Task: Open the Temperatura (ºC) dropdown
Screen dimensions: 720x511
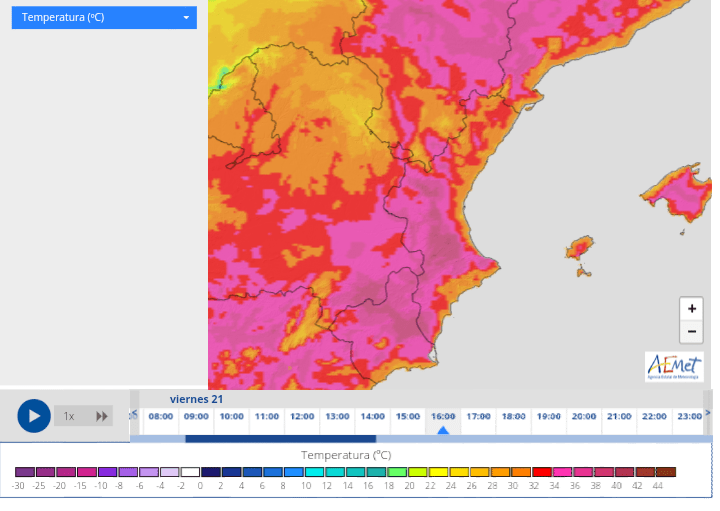Action: [104, 17]
